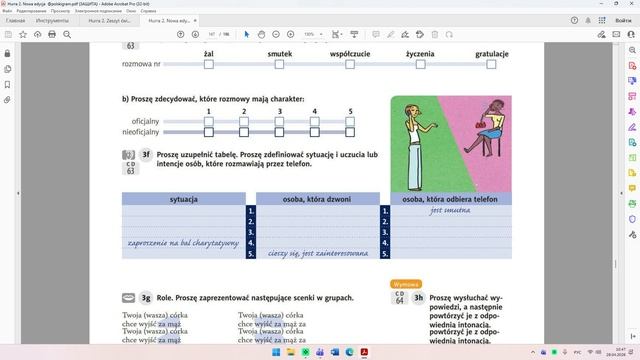Go to the previous page with the up arrow
Screen dimensions: 640x360
(180, 35)
